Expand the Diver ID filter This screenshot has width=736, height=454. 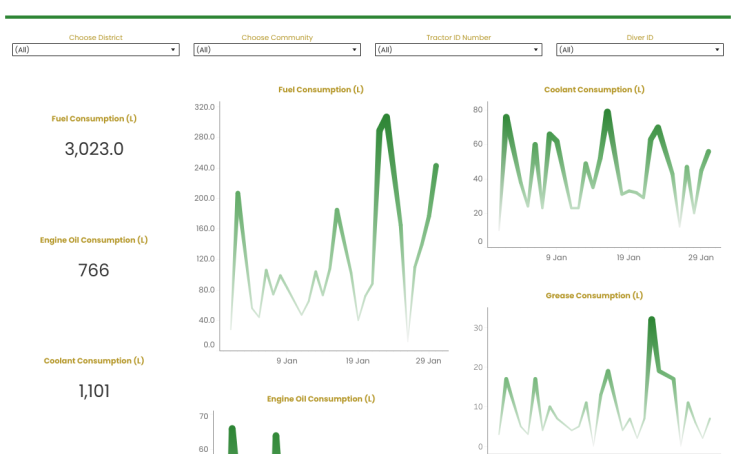coord(640,50)
